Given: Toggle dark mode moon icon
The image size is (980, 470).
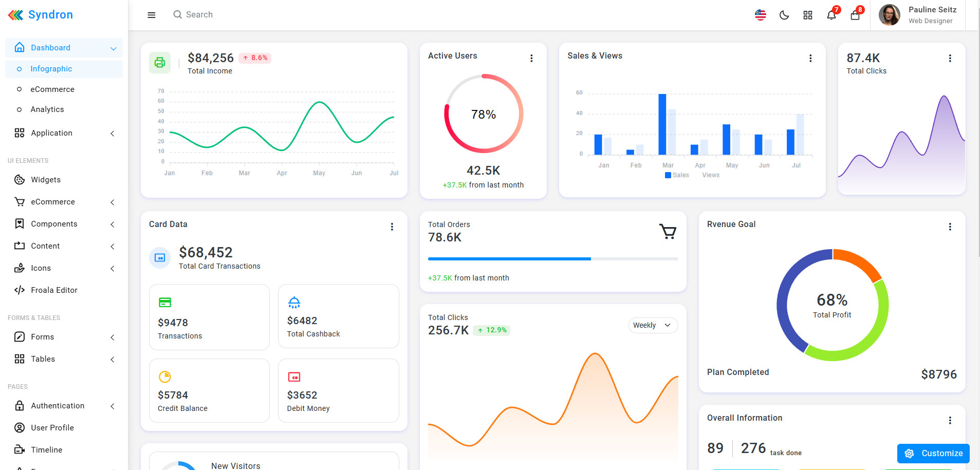Looking at the screenshot, I should [784, 15].
